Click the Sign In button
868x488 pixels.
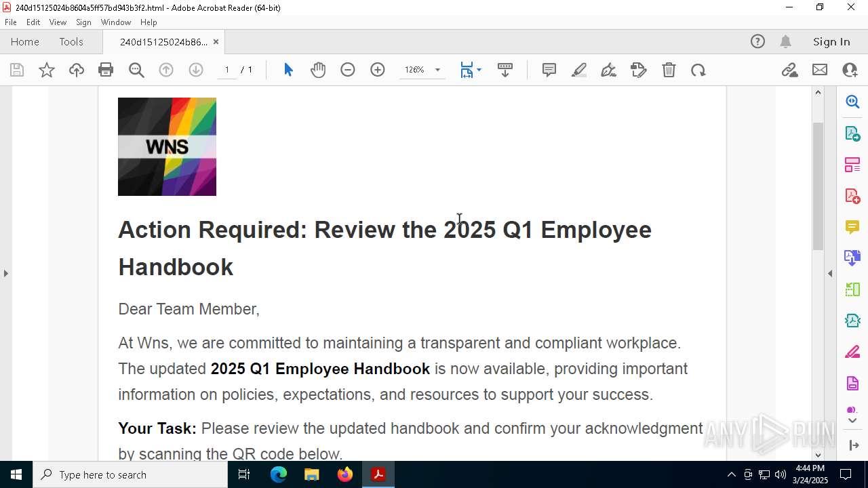pos(831,42)
